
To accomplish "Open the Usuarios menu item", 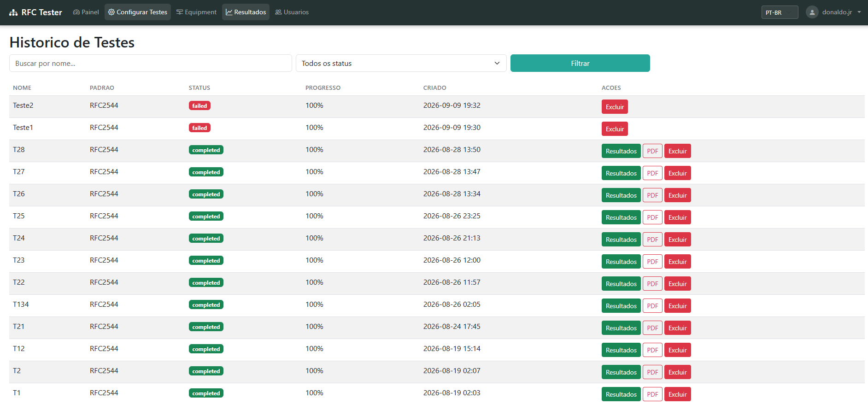I will tap(292, 12).
